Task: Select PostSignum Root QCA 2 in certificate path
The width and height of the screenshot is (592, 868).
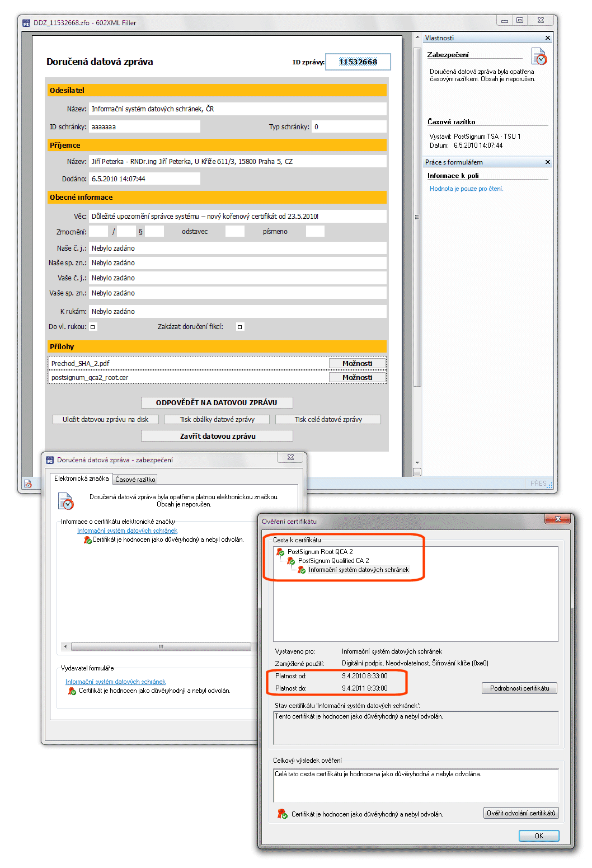Action: [320, 552]
